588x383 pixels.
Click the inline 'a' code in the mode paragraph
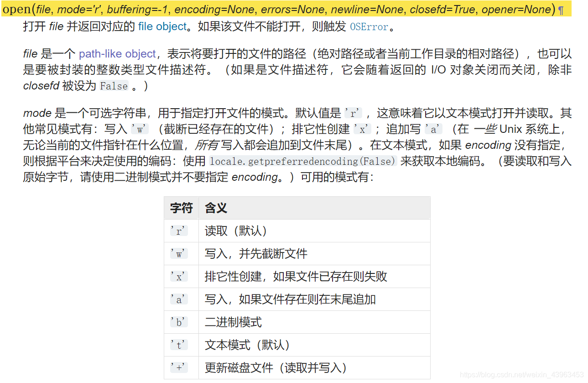tap(433, 129)
